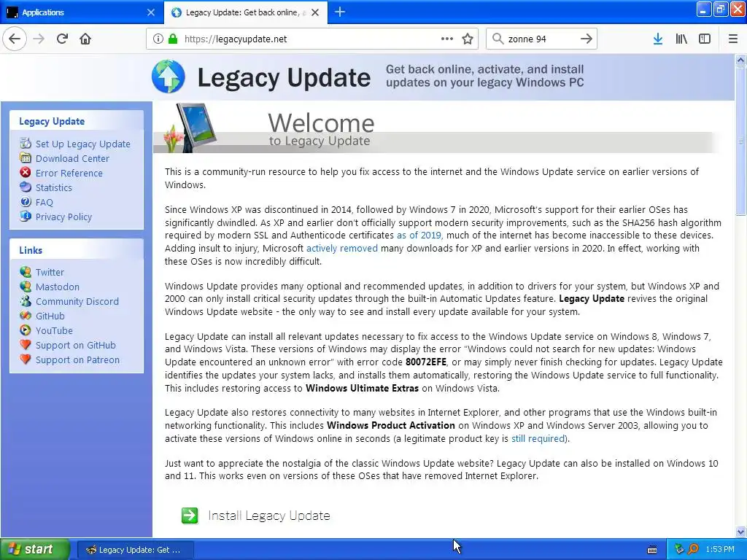This screenshot has height=560, width=747.
Task: Open the library bookshelf icon
Action: pos(681,39)
